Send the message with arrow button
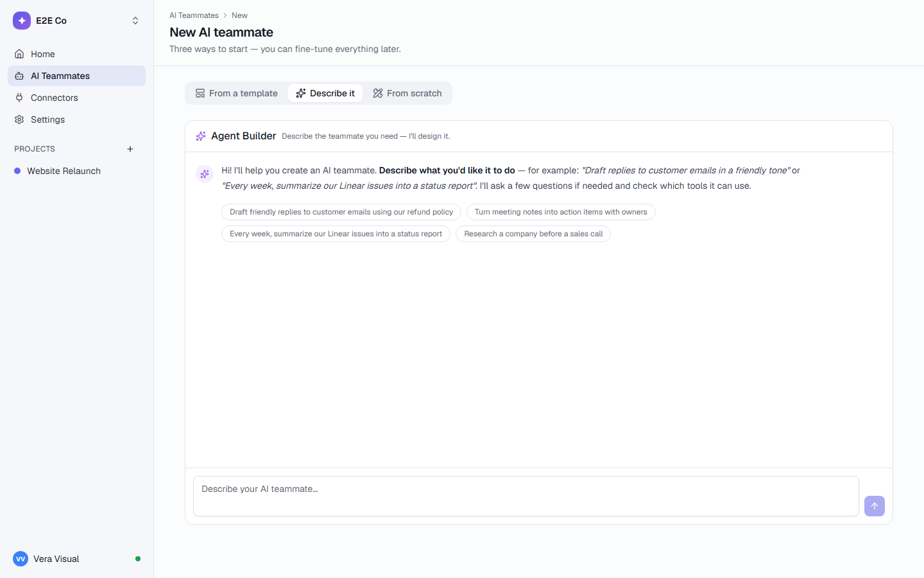 point(875,506)
